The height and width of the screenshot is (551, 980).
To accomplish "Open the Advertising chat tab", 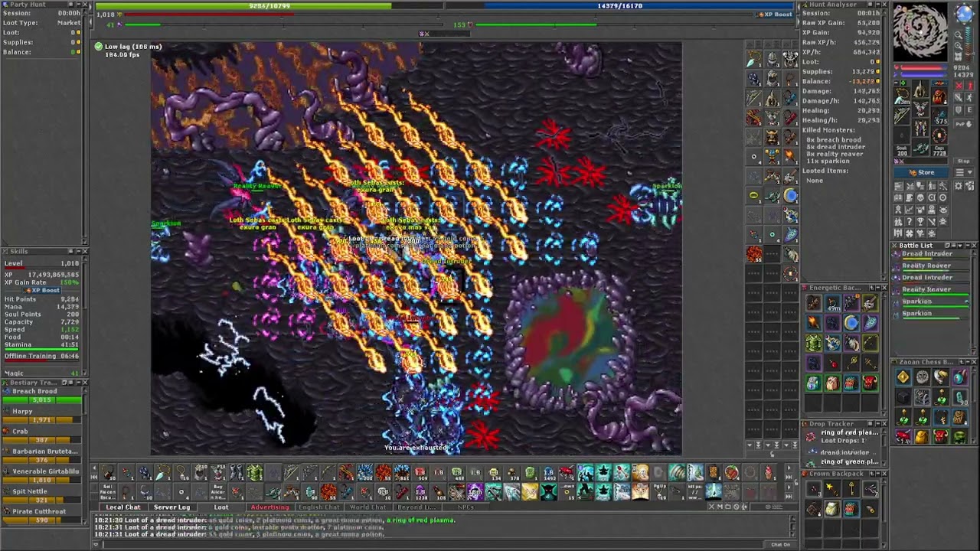I will tap(269, 507).
